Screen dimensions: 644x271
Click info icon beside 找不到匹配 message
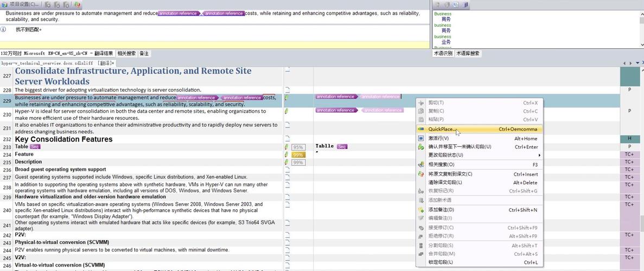[x=3, y=29]
